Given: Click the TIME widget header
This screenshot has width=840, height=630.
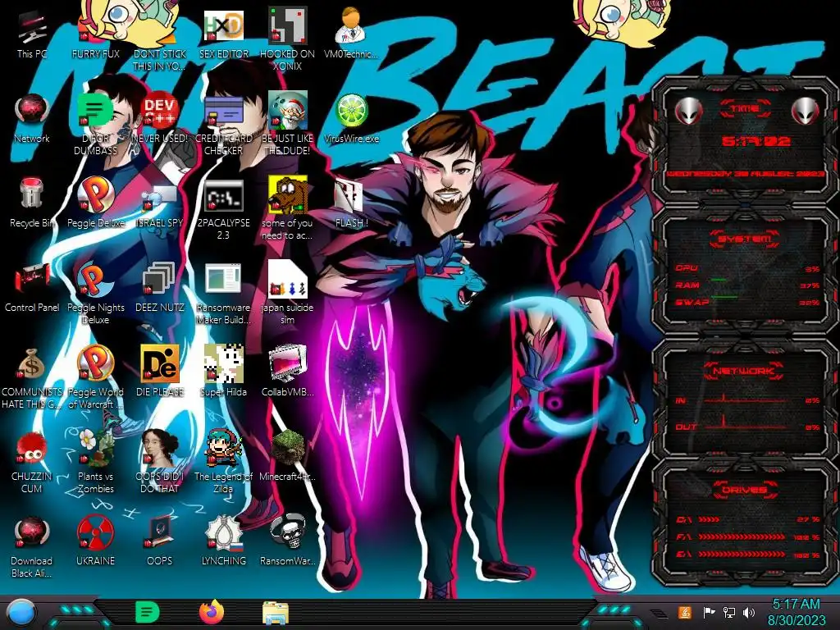Looking at the screenshot, I should coord(745,109).
